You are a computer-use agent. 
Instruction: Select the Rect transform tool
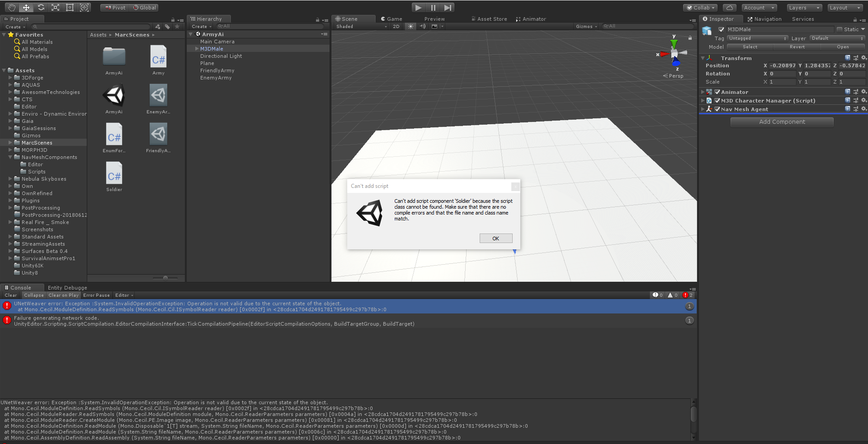[x=70, y=8]
